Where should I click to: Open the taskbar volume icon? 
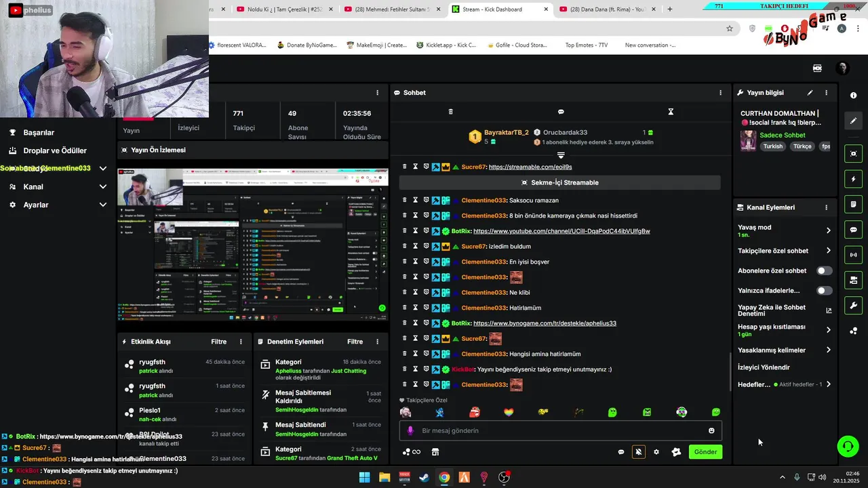tap(823, 477)
